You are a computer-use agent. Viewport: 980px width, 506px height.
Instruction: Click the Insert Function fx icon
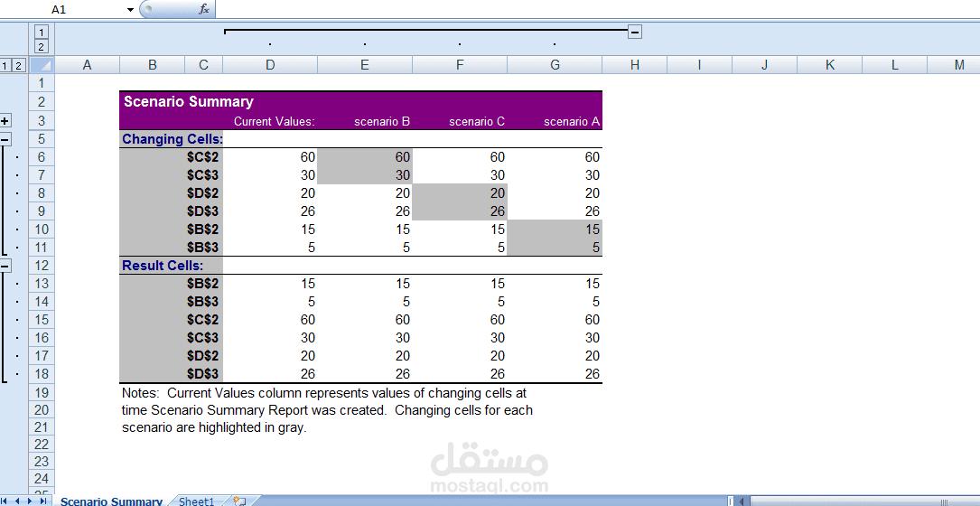(x=204, y=9)
